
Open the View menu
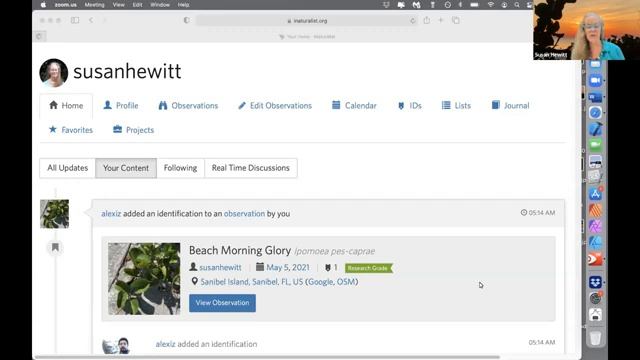pyautogui.click(x=118, y=5)
